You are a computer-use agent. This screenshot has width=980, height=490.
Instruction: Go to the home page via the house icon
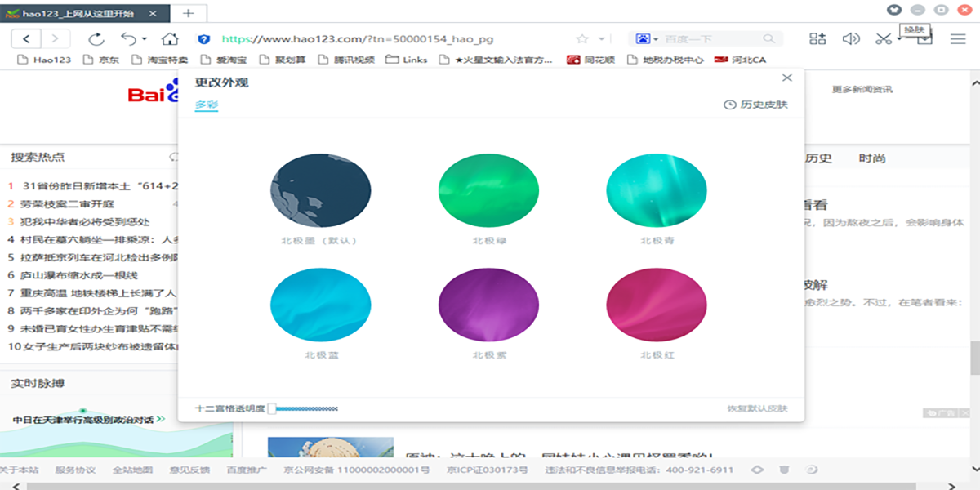[170, 38]
